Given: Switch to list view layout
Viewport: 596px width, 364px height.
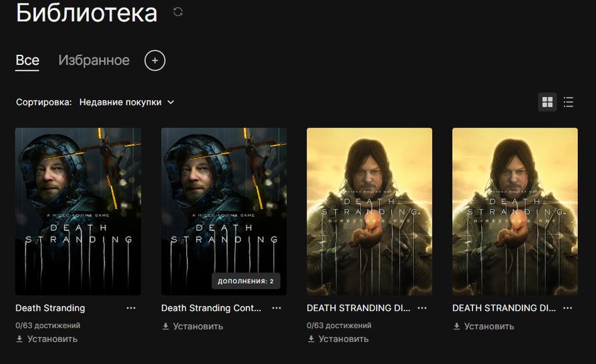Looking at the screenshot, I should [x=569, y=102].
